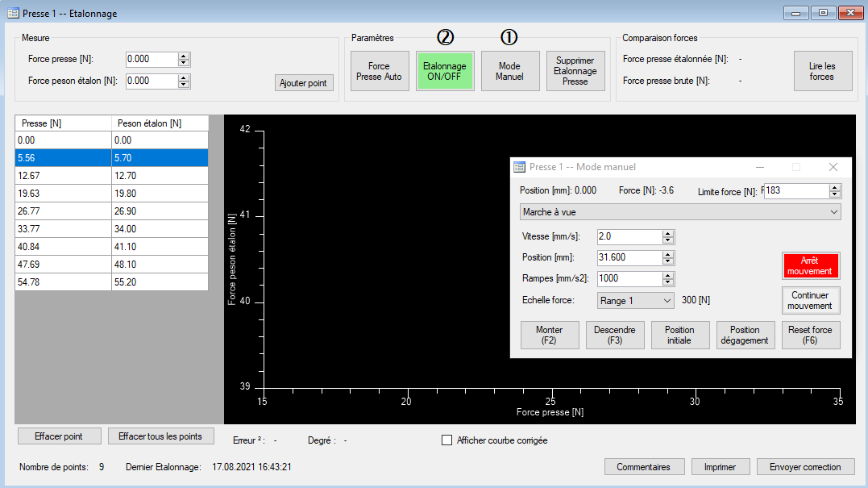Decrease Limite force with the down arrow
Viewport: 868px width, 488px height.
pyautogui.click(x=835, y=194)
